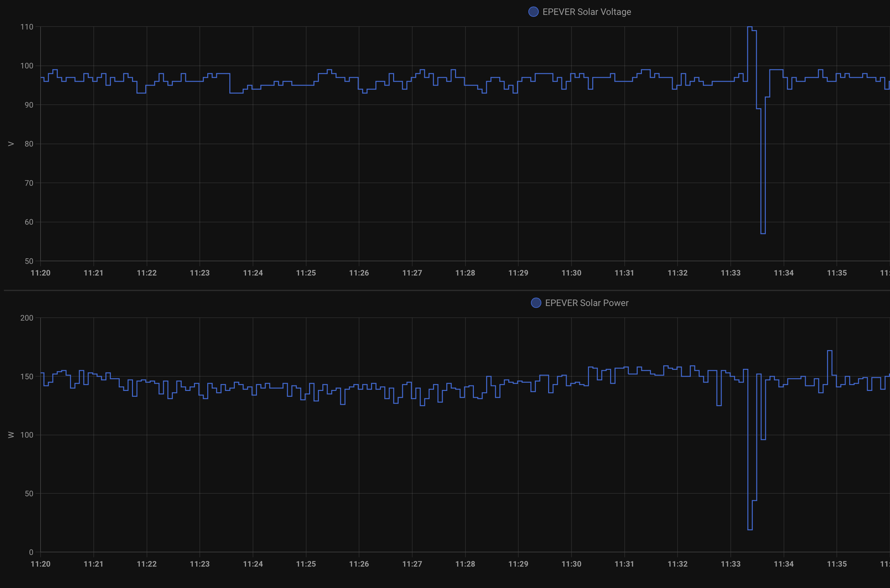Click the 50 value at the bottom of the voltage axis
The width and height of the screenshot is (890, 588).
coord(29,261)
